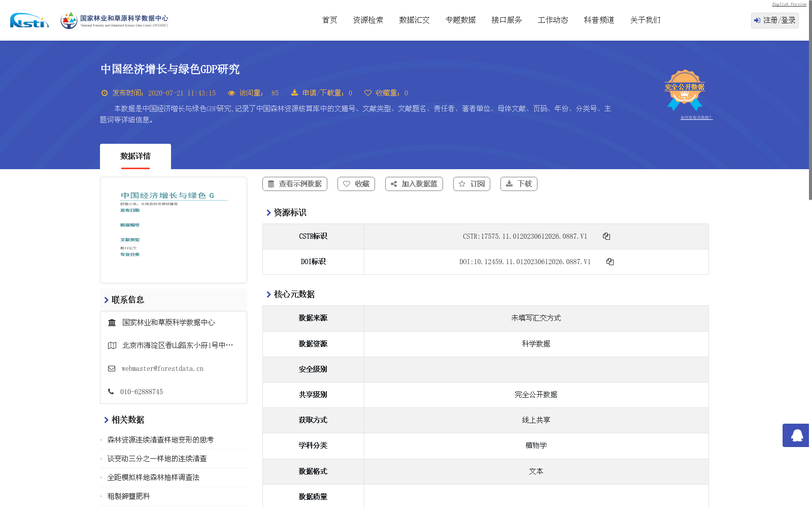Open 首页 in the navigation bar
This screenshot has height=508, width=812.
point(330,20)
